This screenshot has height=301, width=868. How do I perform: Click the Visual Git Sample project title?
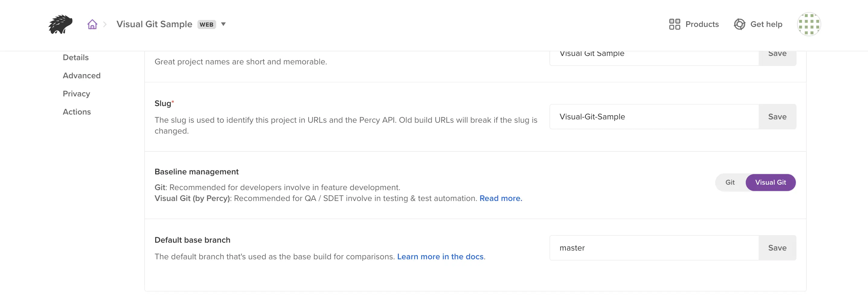click(154, 24)
